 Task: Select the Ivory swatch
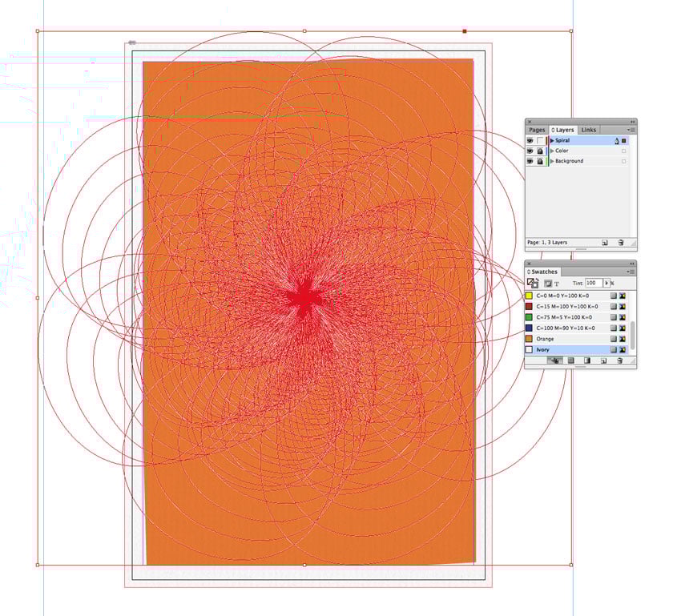(x=577, y=350)
